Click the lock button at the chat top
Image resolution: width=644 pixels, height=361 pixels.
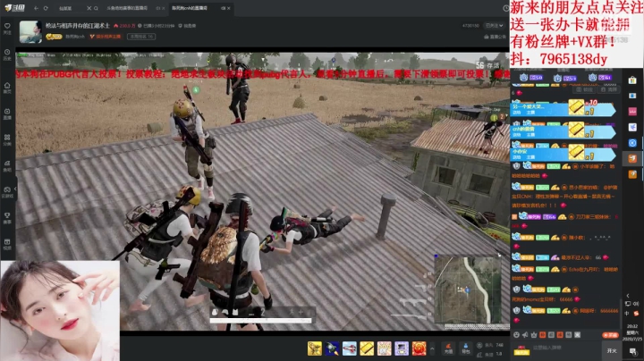[x=584, y=89]
